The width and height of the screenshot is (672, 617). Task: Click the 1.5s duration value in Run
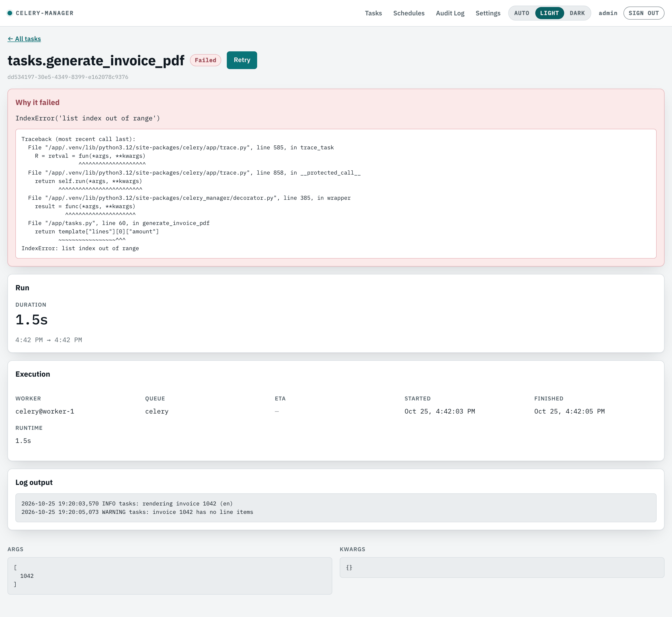coord(32,319)
